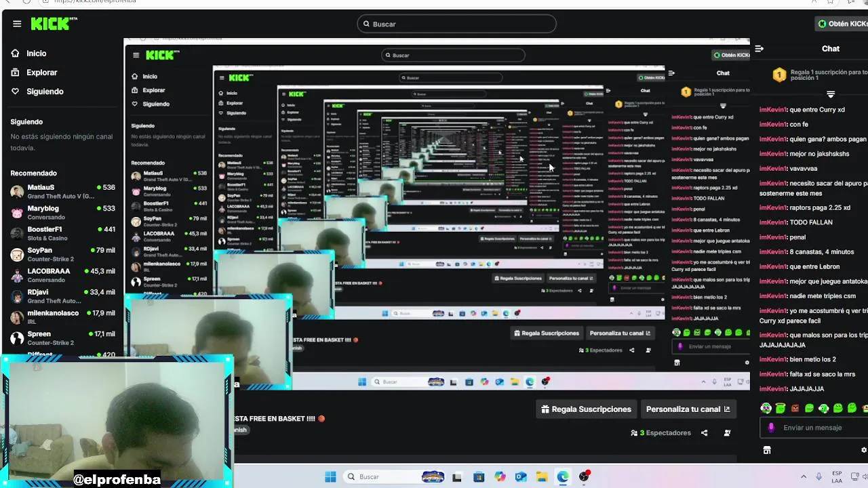Screen dimensions: 868x488
Task: Click SoyPan channel avatar
Action: (17, 254)
